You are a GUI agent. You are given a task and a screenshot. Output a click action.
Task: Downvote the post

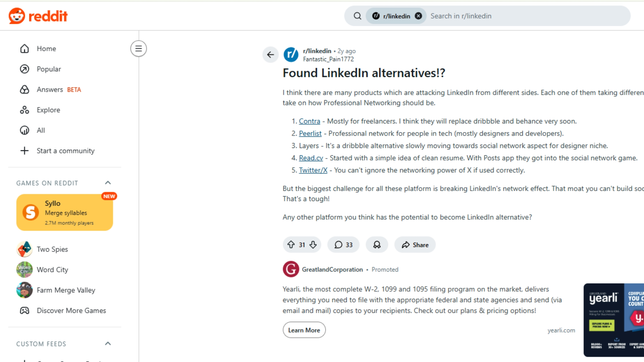pyautogui.click(x=313, y=244)
